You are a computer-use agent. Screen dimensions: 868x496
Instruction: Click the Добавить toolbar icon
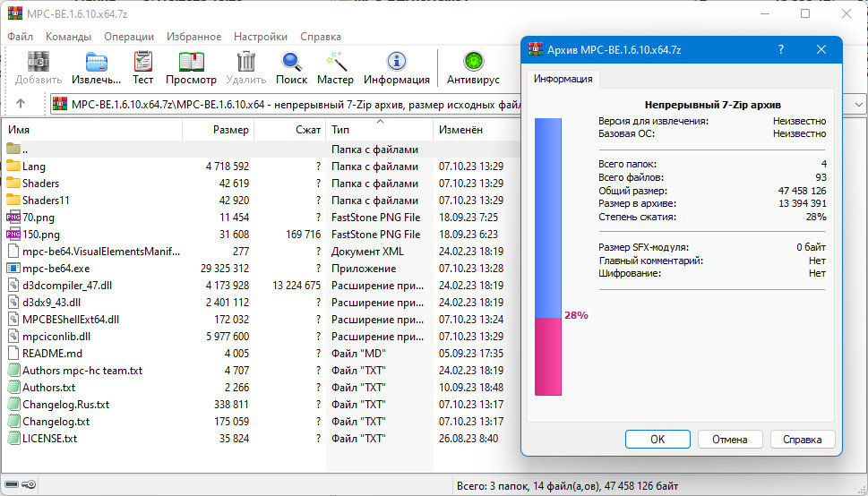point(39,62)
